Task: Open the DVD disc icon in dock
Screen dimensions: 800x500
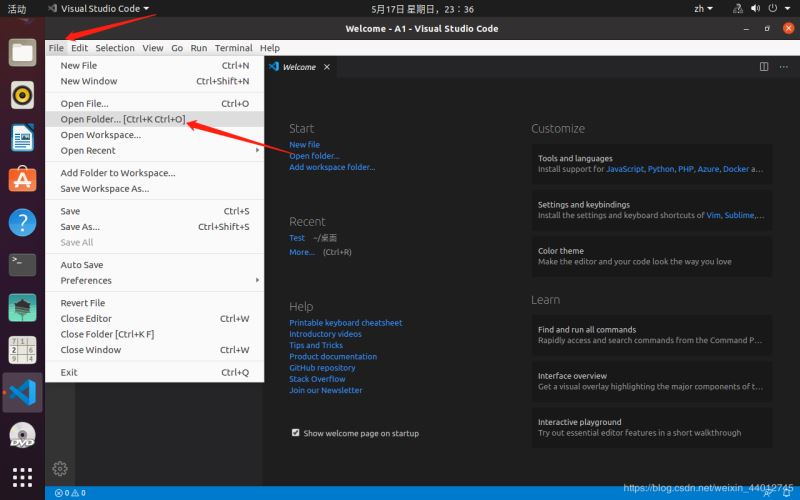Action: (22, 435)
